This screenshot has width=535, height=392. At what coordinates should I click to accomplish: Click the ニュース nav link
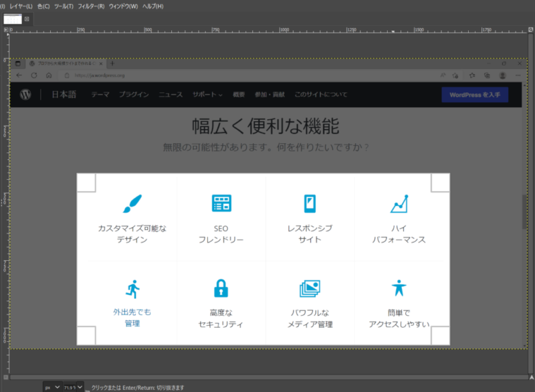tap(171, 94)
